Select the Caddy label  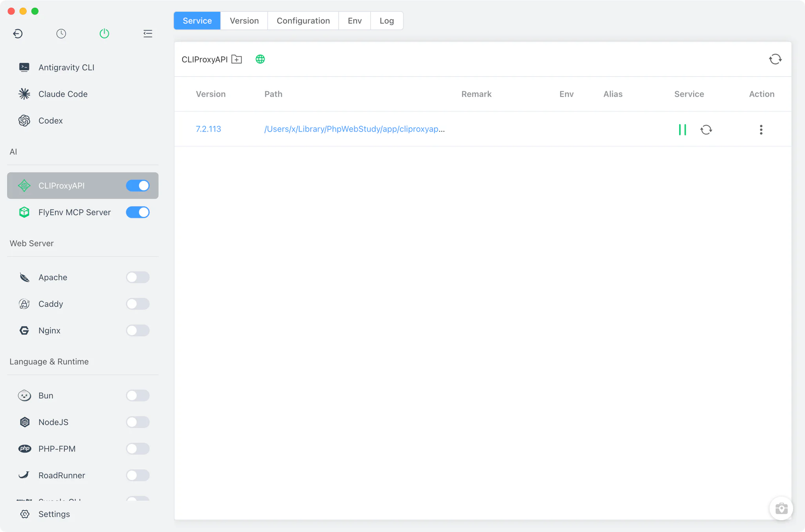coord(51,304)
